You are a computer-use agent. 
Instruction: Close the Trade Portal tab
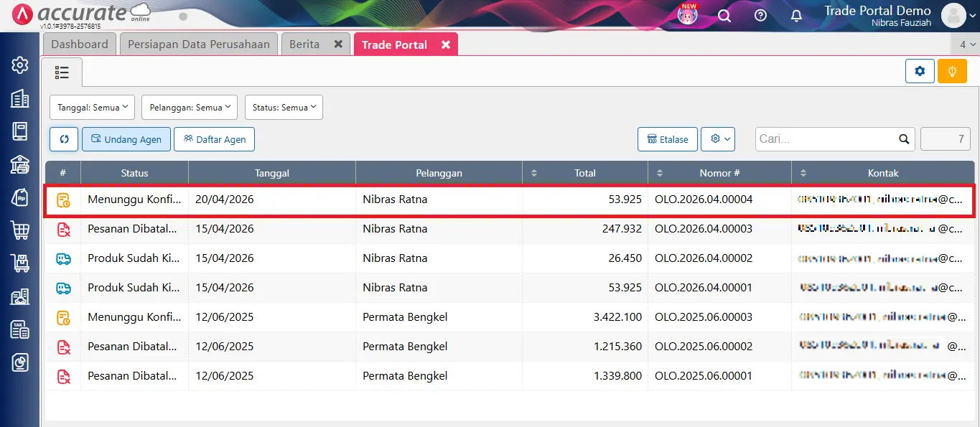(x=446, y=44)
